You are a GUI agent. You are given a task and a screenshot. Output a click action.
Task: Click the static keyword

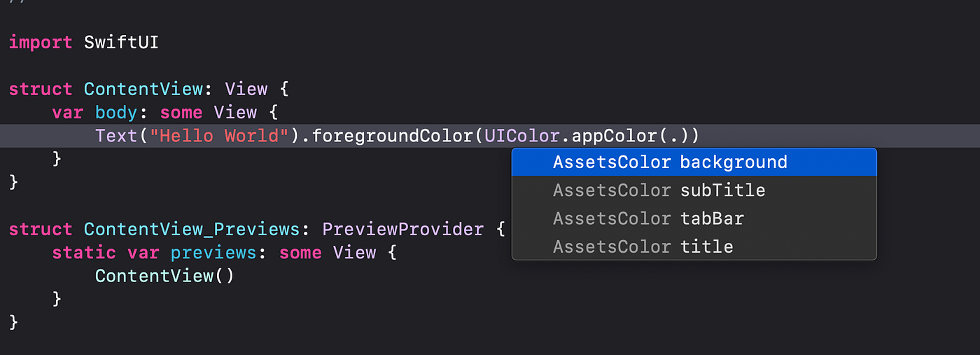click(x=84, y=253)
